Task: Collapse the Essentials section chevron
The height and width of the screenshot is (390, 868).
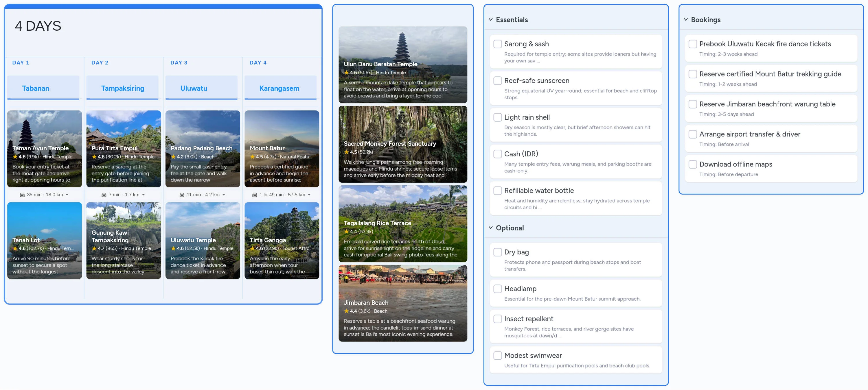Action: [491, 20]
